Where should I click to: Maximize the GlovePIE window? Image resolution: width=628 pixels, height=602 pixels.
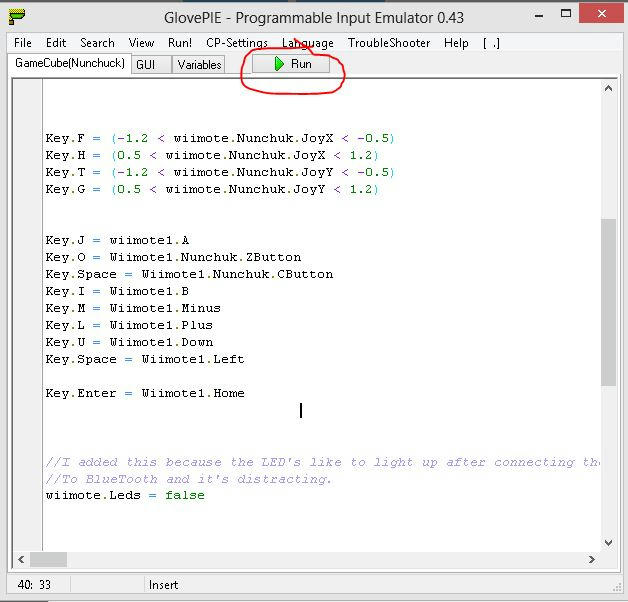point(566,14)
